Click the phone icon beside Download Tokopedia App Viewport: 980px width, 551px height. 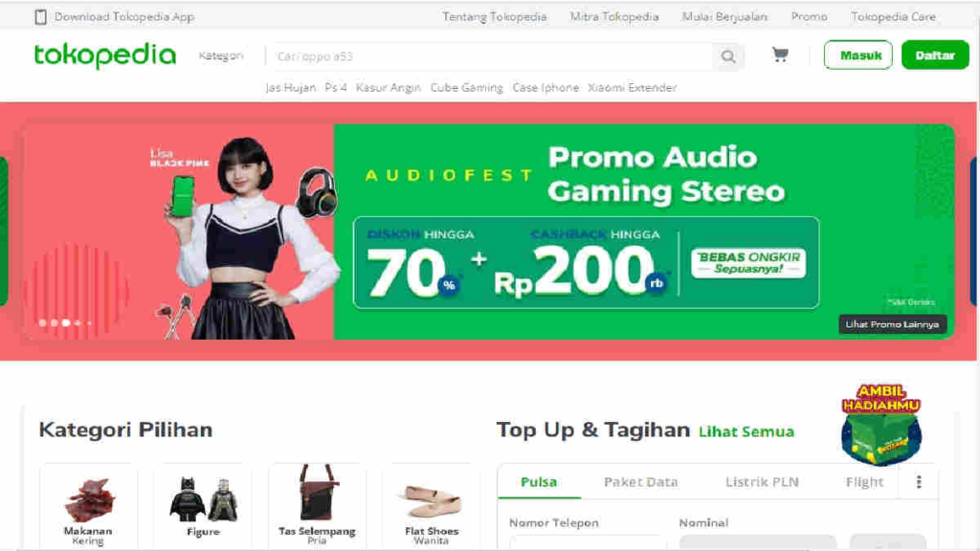[x=40, y=17]
